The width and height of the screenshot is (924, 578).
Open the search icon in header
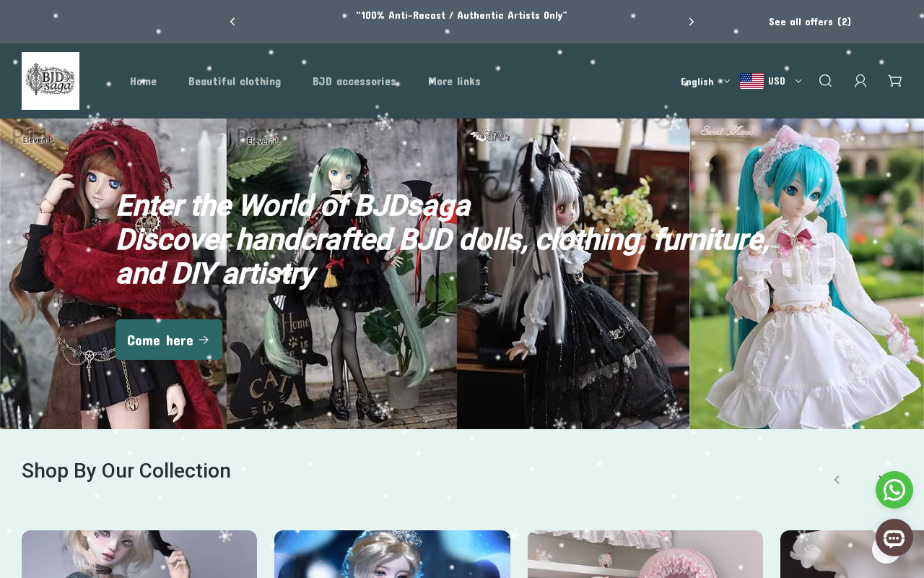(x=826, y=81)
